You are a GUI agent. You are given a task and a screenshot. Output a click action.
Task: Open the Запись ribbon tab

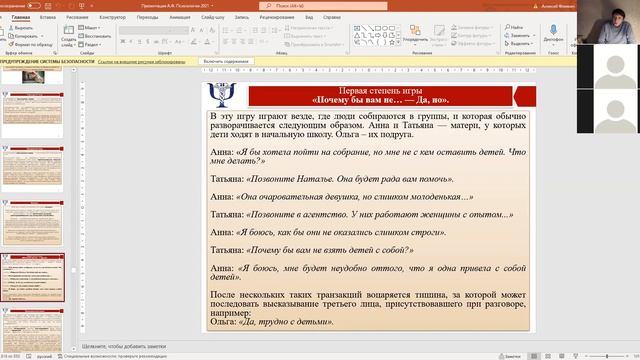242,18
